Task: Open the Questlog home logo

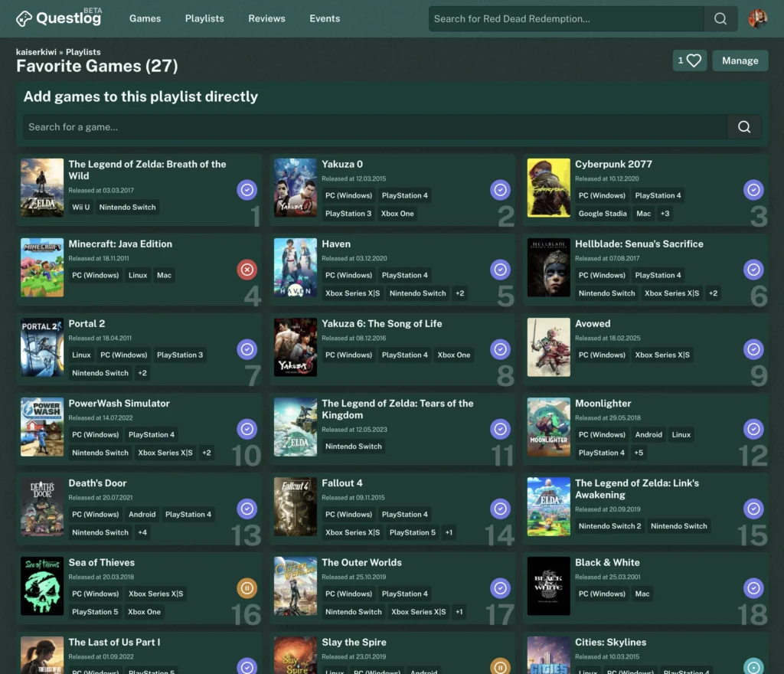Action: (58, 18)
